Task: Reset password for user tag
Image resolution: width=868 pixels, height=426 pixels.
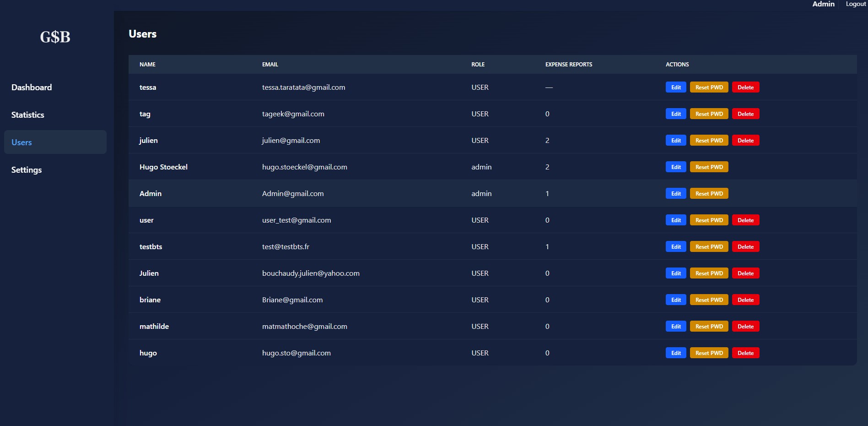Action: pyautogui.click(x=709, y=114)
